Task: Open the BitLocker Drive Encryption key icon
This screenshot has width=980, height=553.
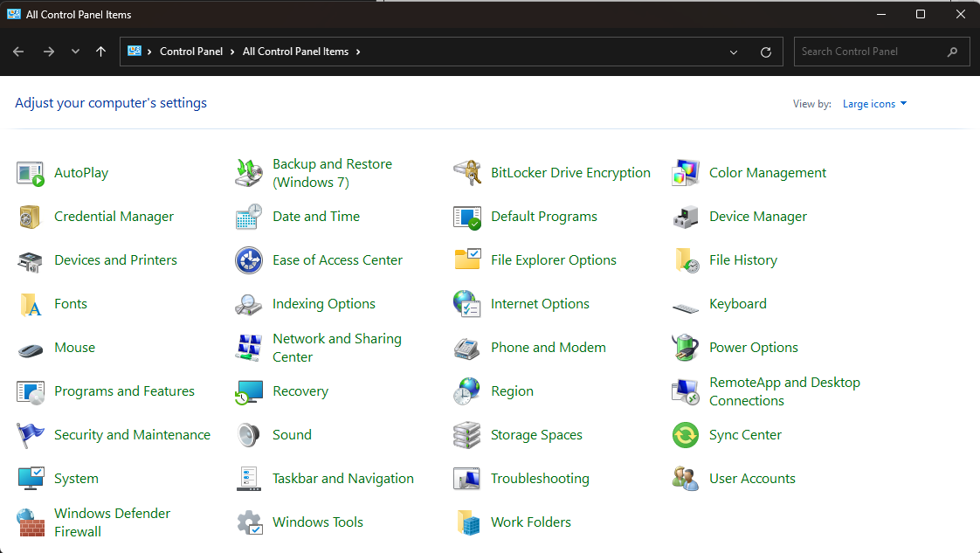Action: 467,173
